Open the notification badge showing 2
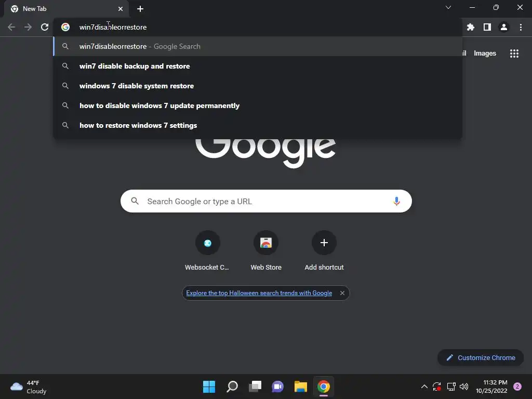 (x=517, y=387)
